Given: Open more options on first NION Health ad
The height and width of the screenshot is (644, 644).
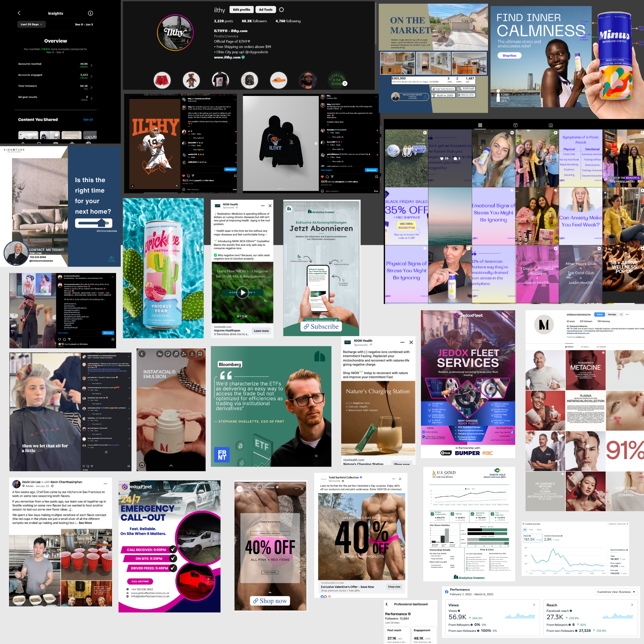Looking at the screenshot, I should coord(263,206).
